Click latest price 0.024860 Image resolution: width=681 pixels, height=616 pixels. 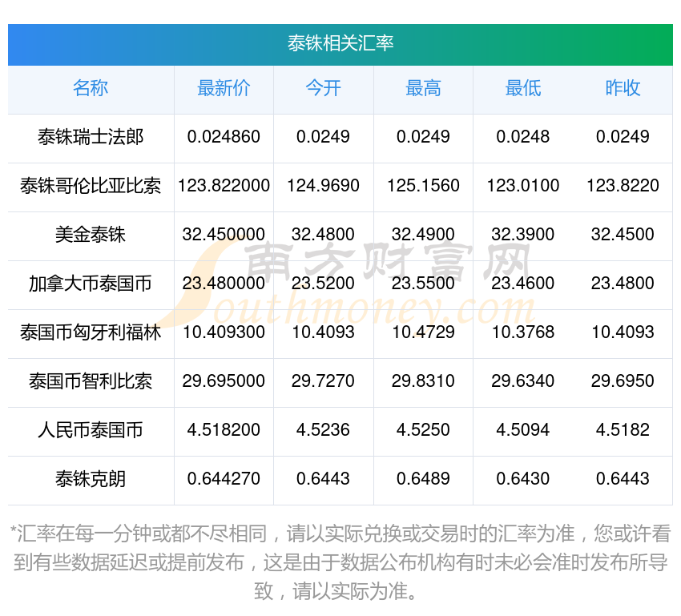coord(224,137)
